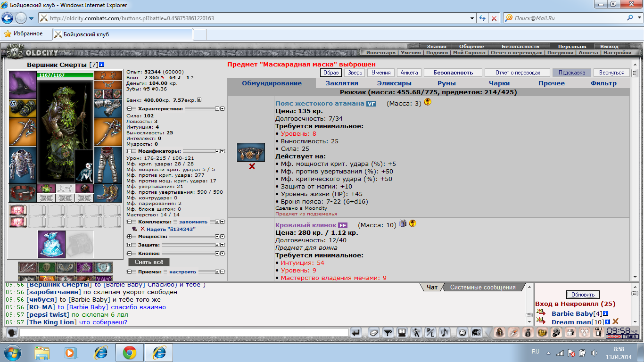644x362 pixels.
Task: Collapse the Характеристики section
Action: (x=130, y=108)
